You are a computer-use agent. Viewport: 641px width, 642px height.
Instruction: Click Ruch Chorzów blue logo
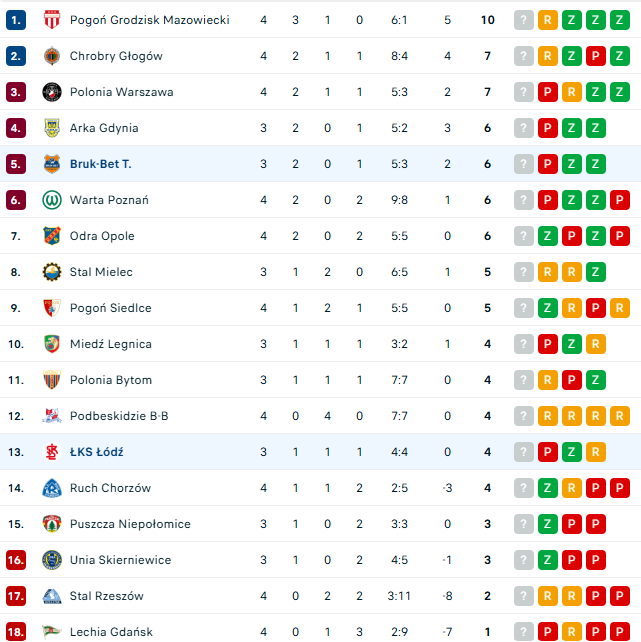pyautogui.click(x=52, y=488)
